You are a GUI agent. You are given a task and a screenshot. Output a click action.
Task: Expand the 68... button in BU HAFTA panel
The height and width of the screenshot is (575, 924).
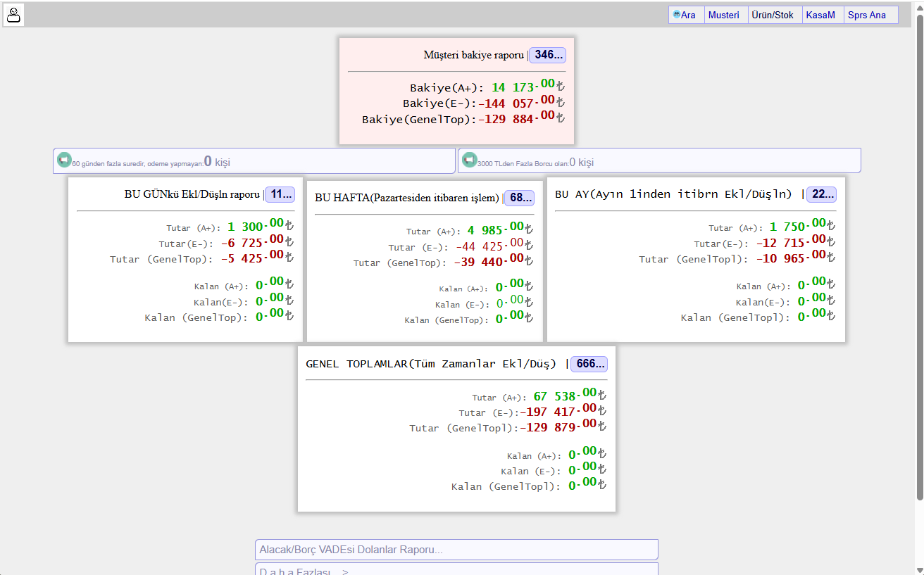tap(520, 198)
